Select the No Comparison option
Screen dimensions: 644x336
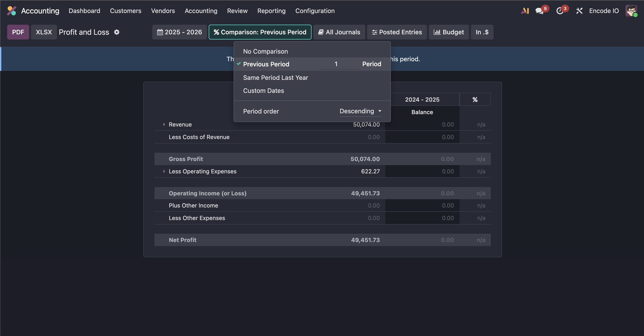[x=265, y=52]
